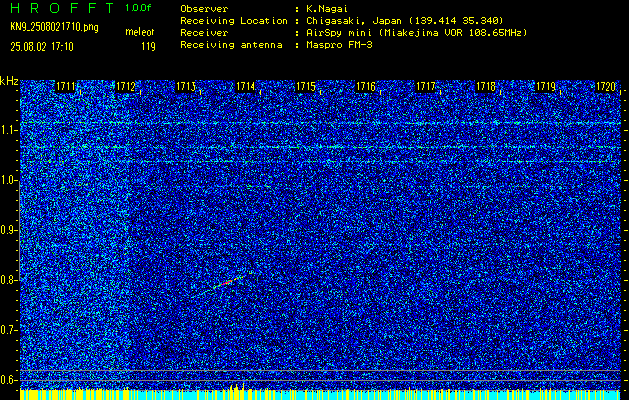Click the Receiving Location field label
Viewport: 629px width, 400px height.
[234, 21]
